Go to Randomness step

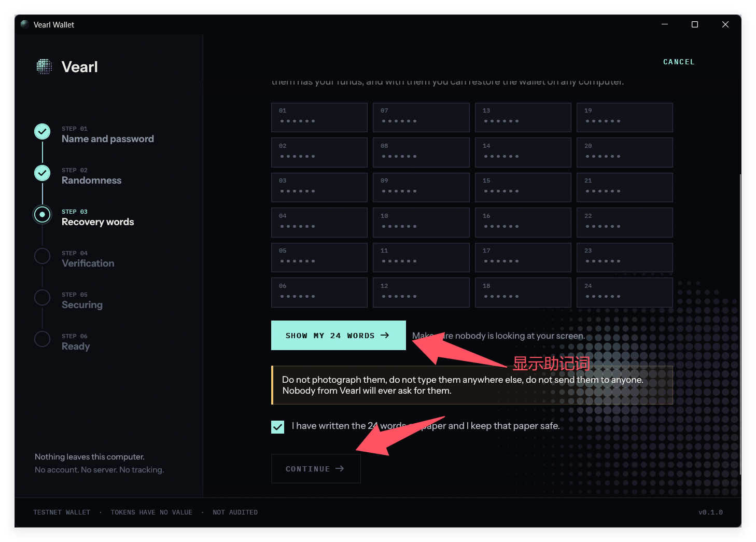pyautogui.click(x=92, y=180)
